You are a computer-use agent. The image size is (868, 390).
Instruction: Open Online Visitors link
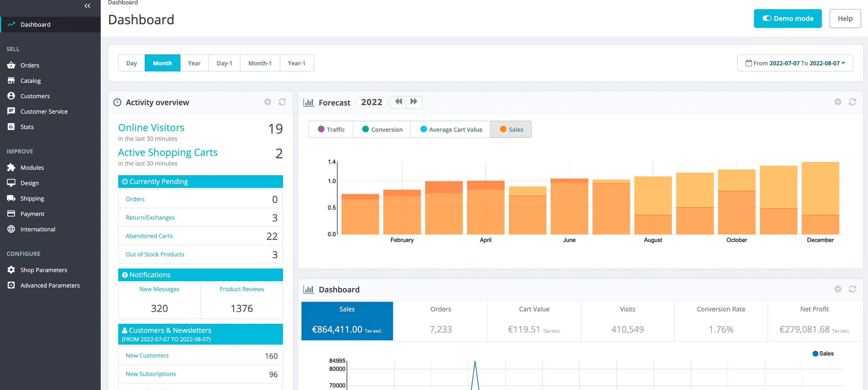coord(151,128)
